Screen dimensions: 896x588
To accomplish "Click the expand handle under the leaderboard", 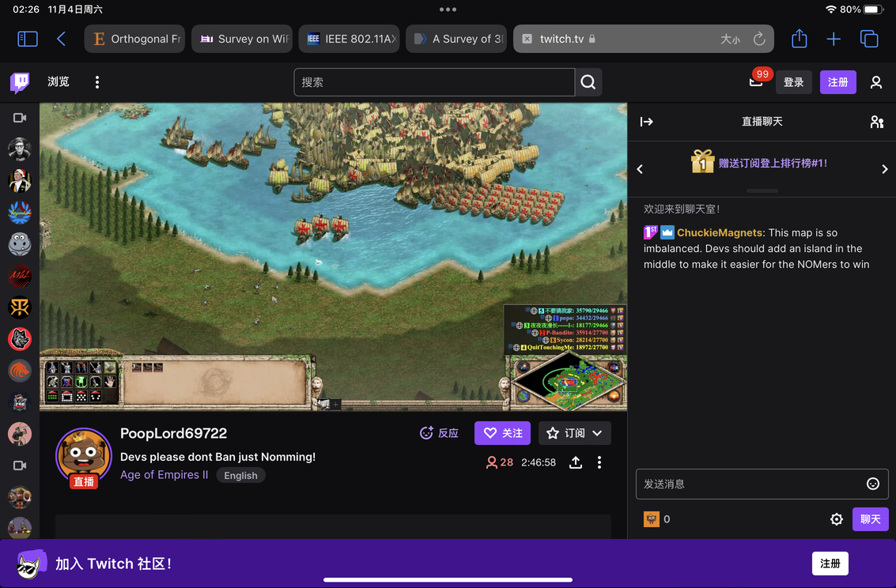I will [x=762, y=190].
